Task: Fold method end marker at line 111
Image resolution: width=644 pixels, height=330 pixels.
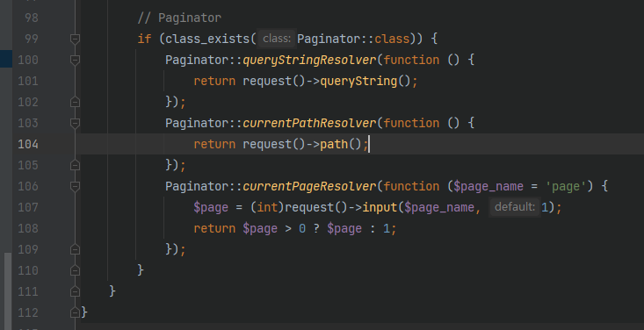Action: (x=75, y=291)
